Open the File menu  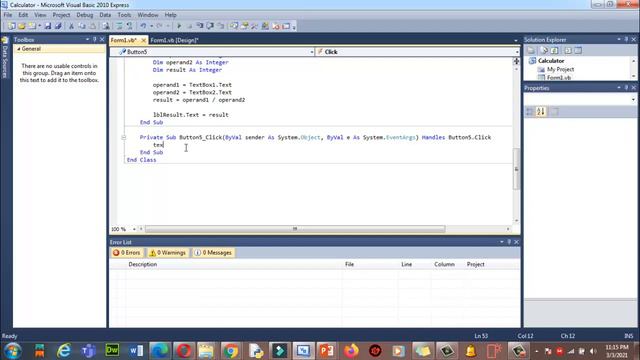click(x=8, y=15)
